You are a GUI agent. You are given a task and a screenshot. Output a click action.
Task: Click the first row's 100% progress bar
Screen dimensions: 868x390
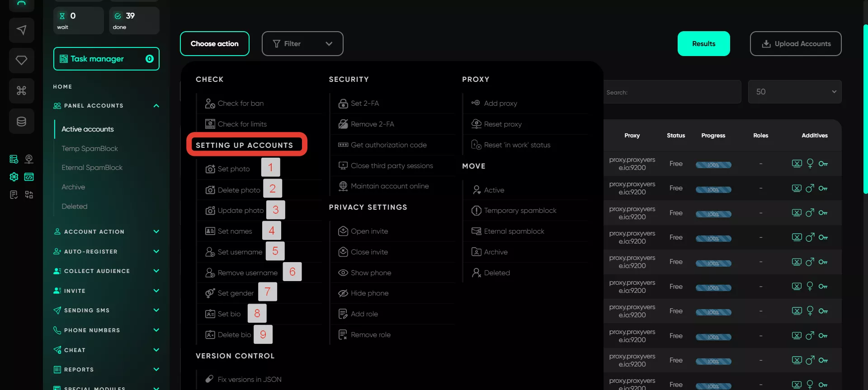click(x=713, y=165)
